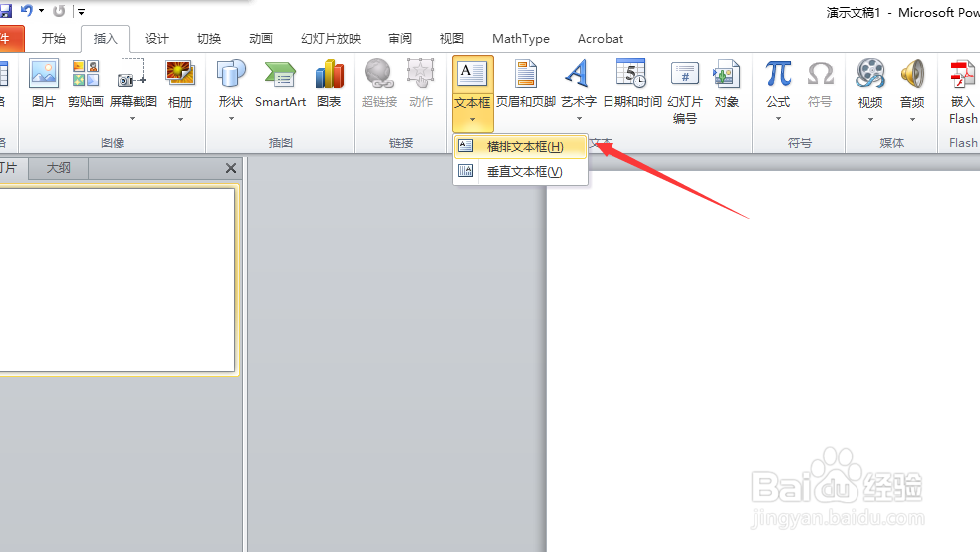Switch to the 开始 ribbon tab

tap(53, 39)
